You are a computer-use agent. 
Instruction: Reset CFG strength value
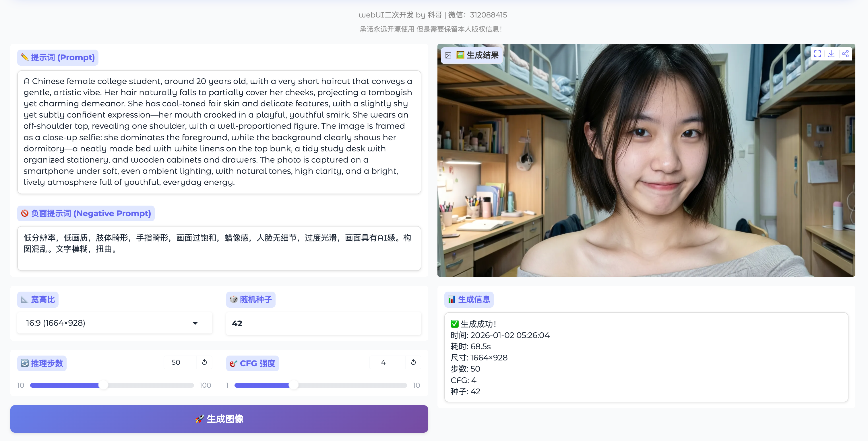coord(413,362)
